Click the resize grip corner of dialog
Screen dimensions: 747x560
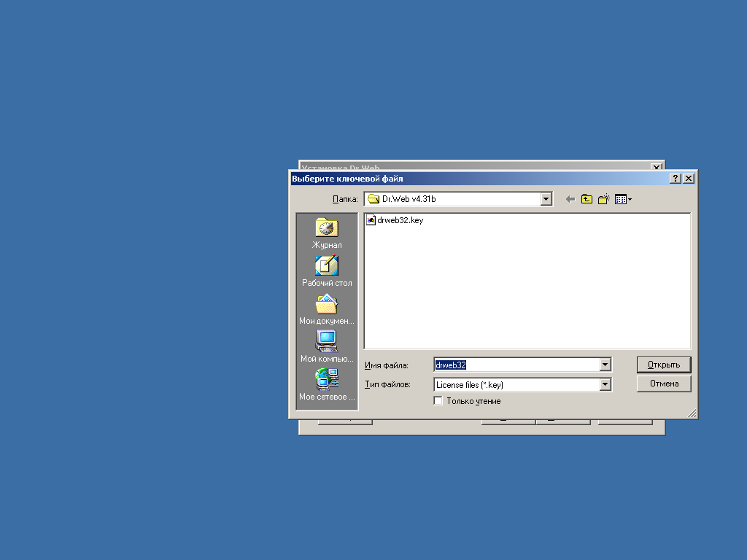click(x=693, y=414)
